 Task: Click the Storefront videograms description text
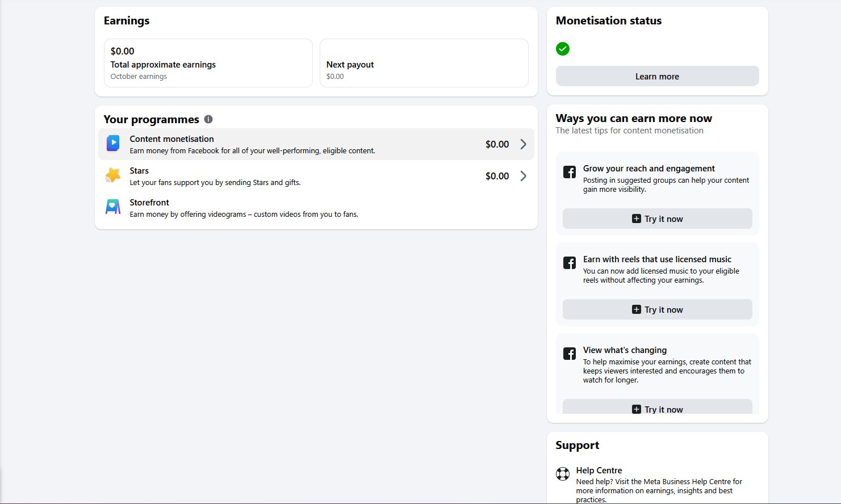pos(244,215)
